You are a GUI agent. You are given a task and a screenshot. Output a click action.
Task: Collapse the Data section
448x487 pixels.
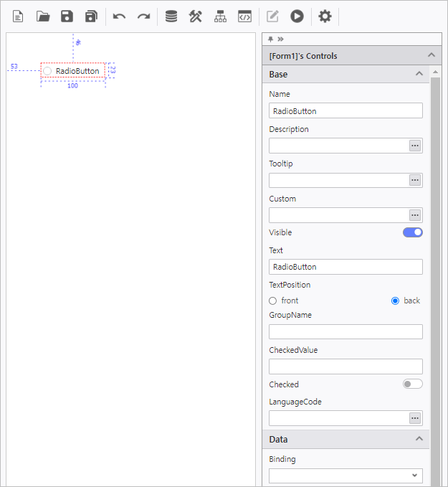pos(419,439)
